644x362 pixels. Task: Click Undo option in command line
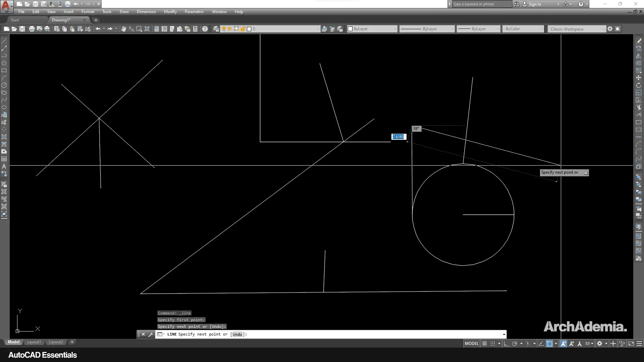[x=237, y=334]
